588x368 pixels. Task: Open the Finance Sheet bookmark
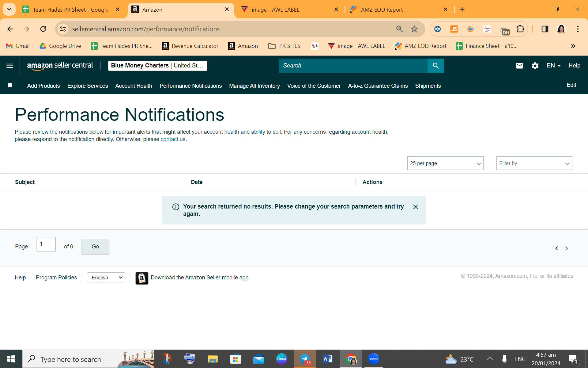click(x=486, y=46)
